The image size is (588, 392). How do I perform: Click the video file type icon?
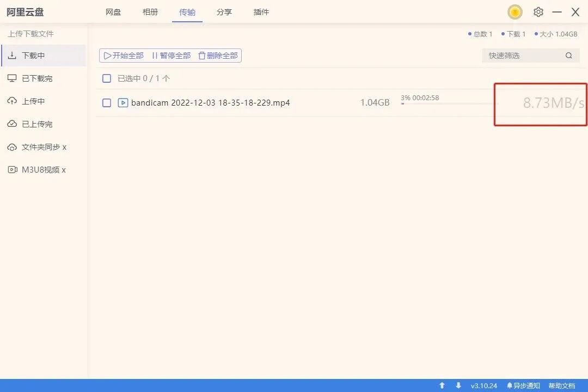pyautogui.click(x=123, y=103)
